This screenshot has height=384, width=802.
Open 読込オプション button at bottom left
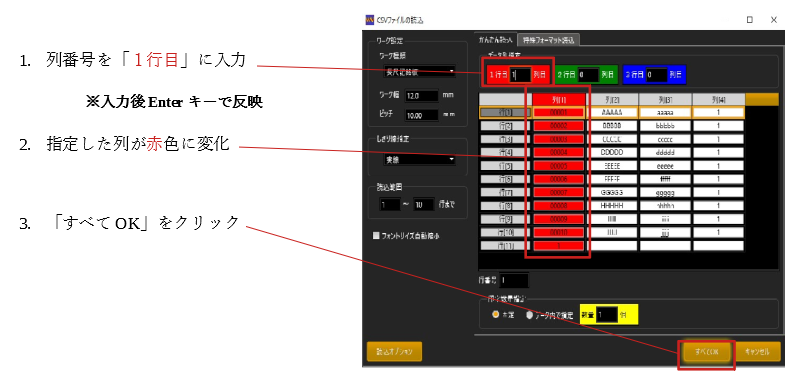coord(394,351)
